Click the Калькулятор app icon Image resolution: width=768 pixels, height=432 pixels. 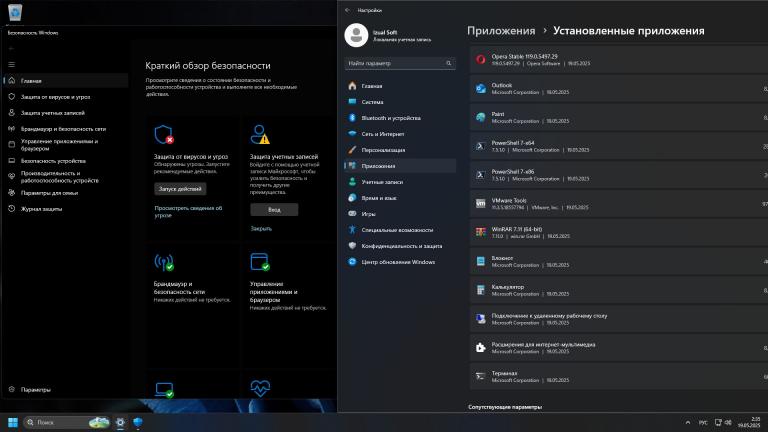[480, 290]
